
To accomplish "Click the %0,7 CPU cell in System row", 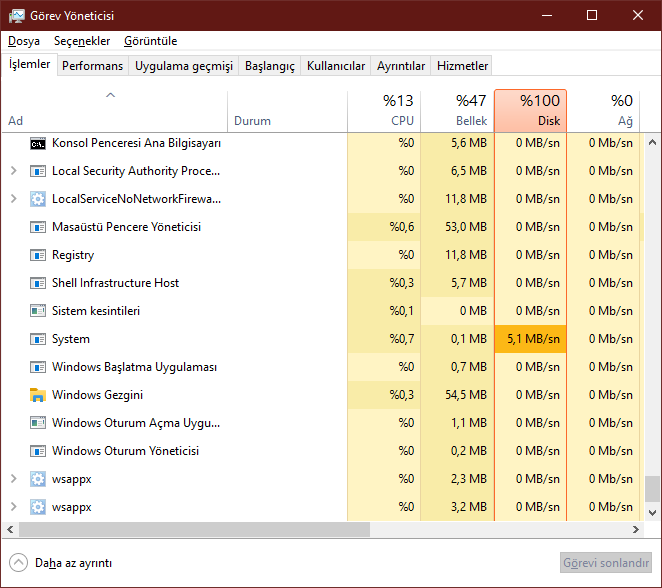I will (384, 339).
